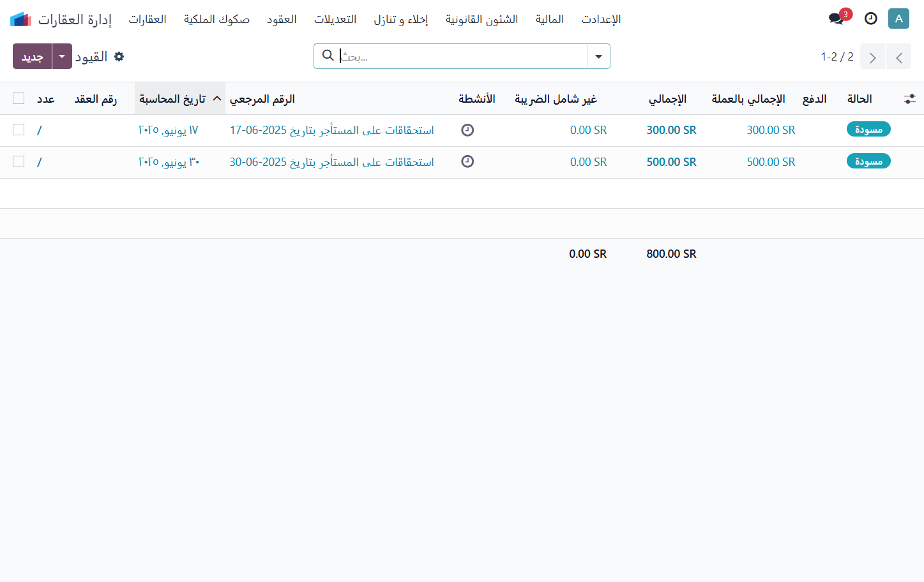
Task: Sort by الحالة column header
Action: tap(860, 99)
